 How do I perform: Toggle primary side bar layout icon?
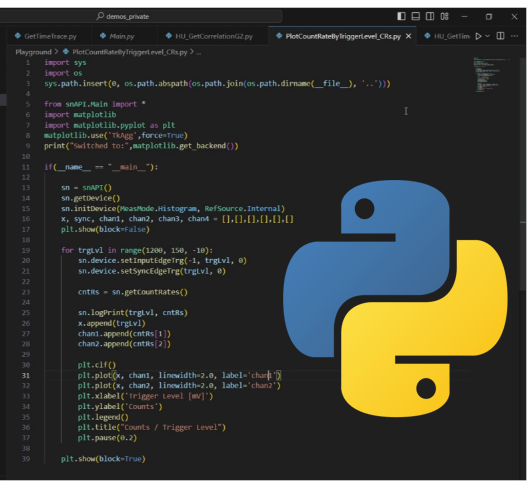(x=401, y=16)
